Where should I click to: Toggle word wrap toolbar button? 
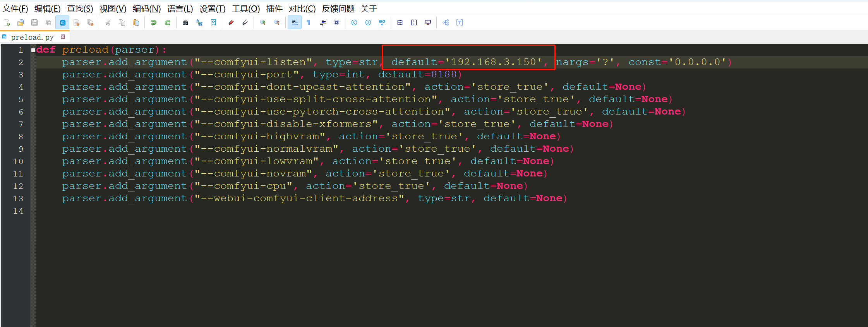(x=295, y=22)
